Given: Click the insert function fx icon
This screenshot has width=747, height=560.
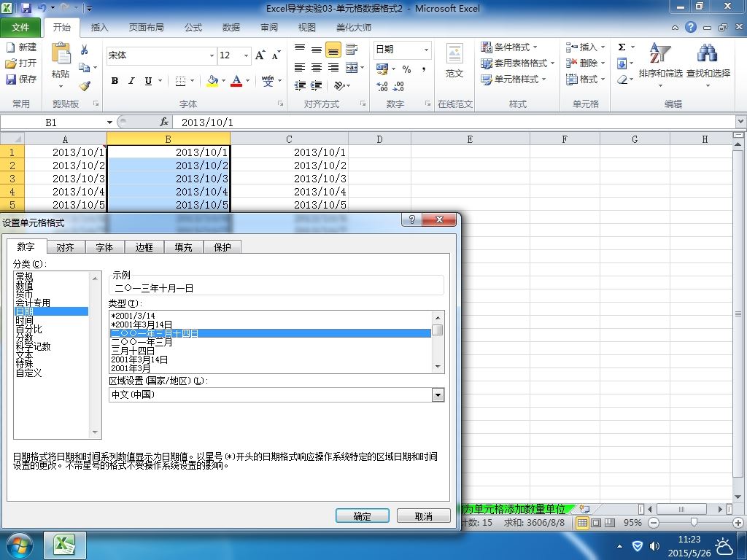Looking at the screenshot, I should point(164,122).
